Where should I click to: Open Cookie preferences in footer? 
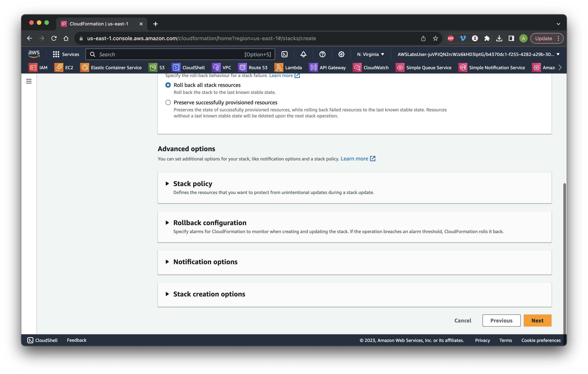click(x=541, y=340)
